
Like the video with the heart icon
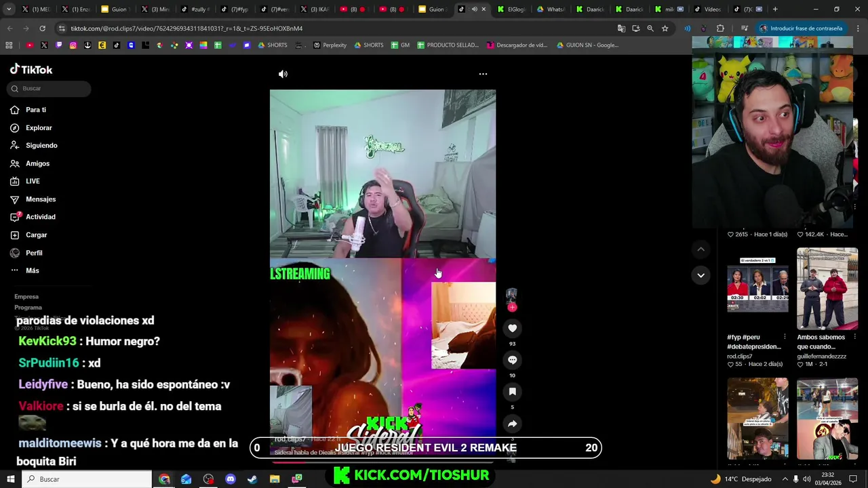pyautogui.click(x=513, y=328)
